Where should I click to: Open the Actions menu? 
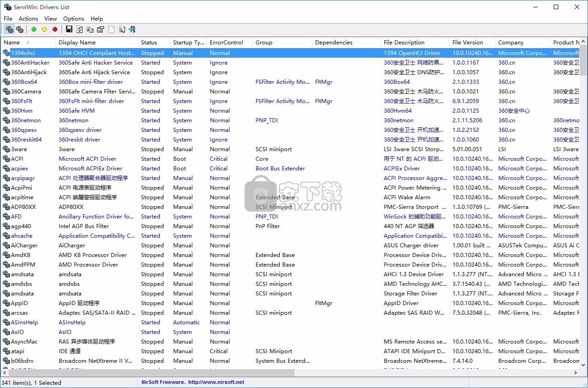(x=28, y=18)
